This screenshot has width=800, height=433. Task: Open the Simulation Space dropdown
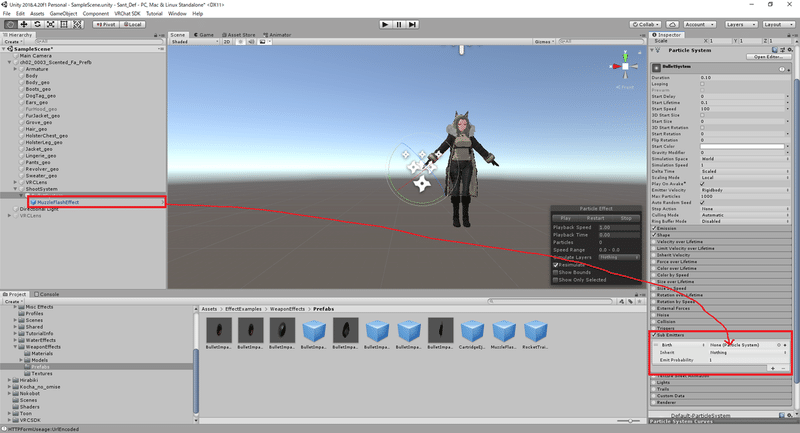[x=744, y=159]
